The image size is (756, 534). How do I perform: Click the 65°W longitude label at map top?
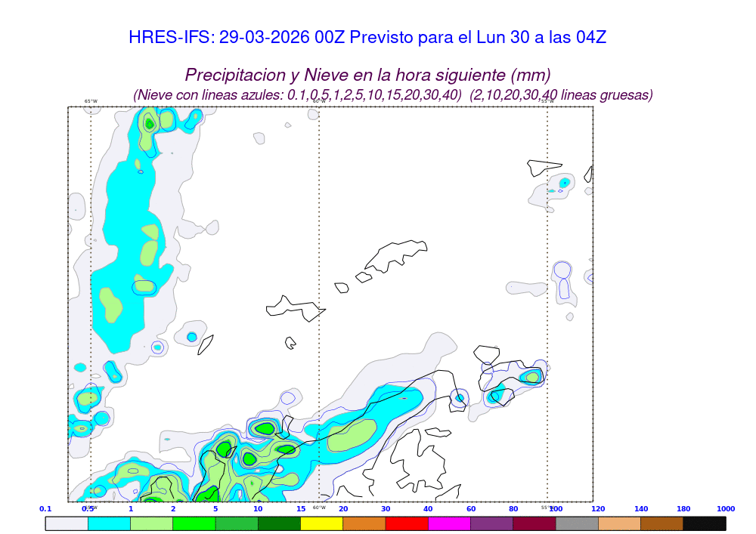click(x=91, y=101)
